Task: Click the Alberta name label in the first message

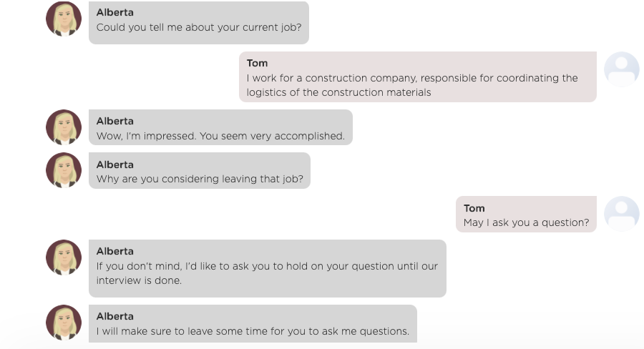Action: pyautogui.click(x=115, y=12)
